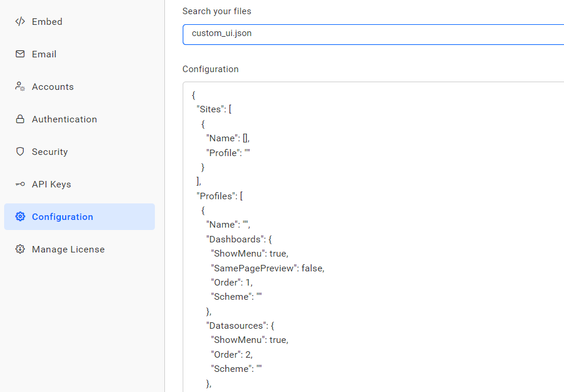Screen dimensions: 564x392
Task: Click the Email envelope icon
Action: point(19,54)
